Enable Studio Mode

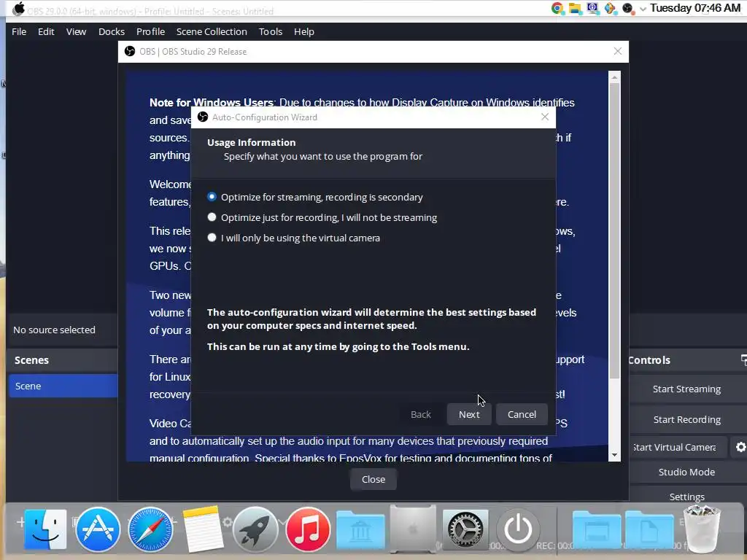[686, 472]
